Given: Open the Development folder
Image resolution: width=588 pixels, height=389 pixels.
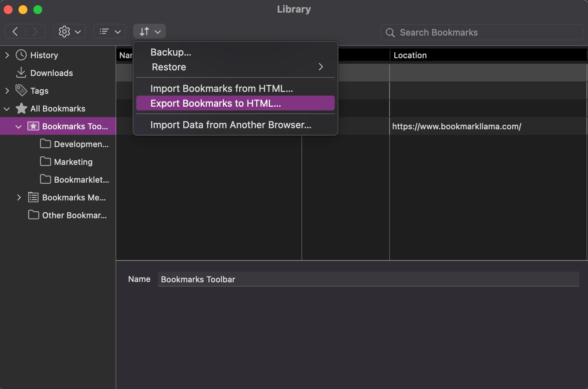Looking at the screenshot, I should [81, 144].
